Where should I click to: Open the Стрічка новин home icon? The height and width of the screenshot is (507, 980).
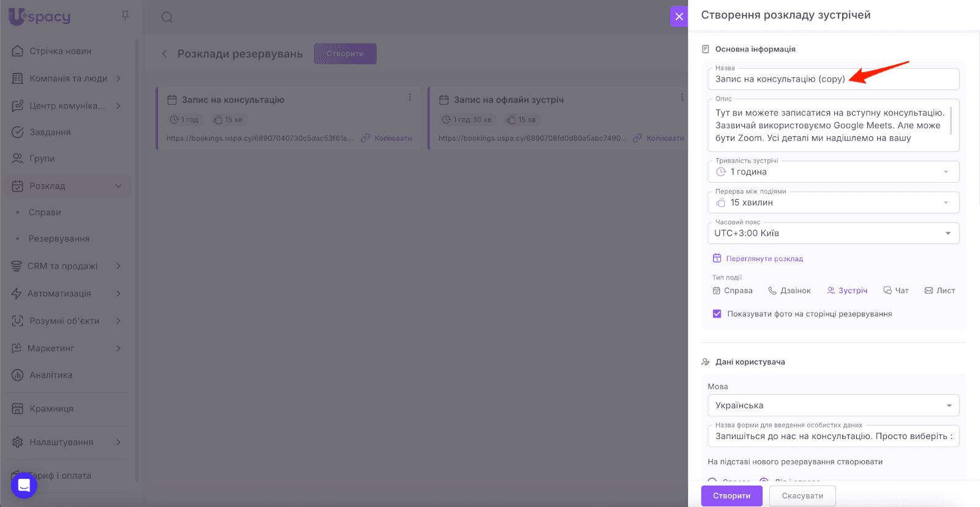pos(18,51)
